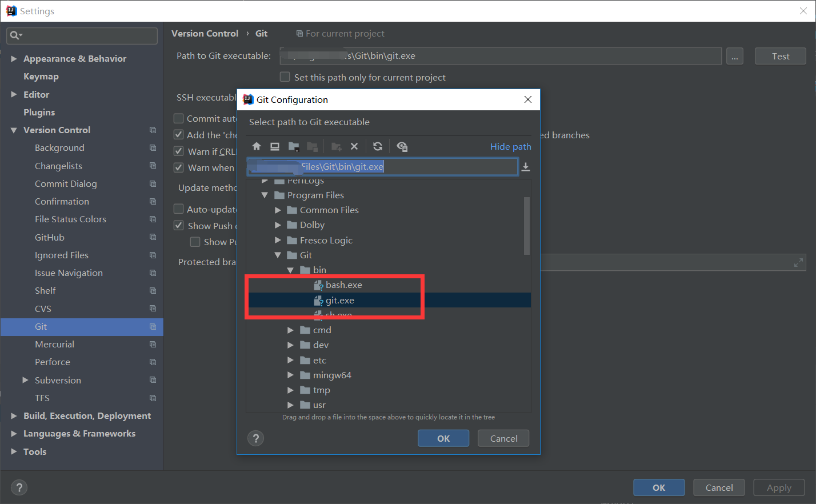
Task: Open the Mercurial settings page
Action: click(x=54, y=344)
